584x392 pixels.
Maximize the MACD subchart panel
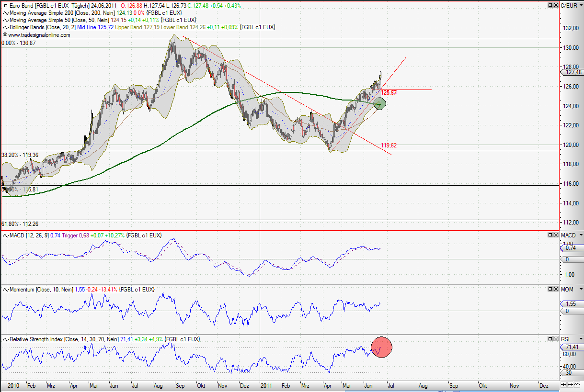point(549,235)
